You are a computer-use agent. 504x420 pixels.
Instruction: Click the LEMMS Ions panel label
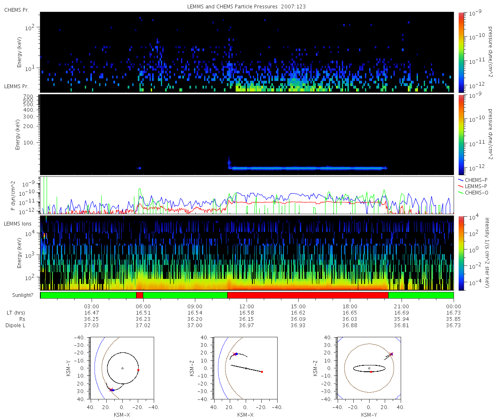pyautogui.click(x=18, y=224)
